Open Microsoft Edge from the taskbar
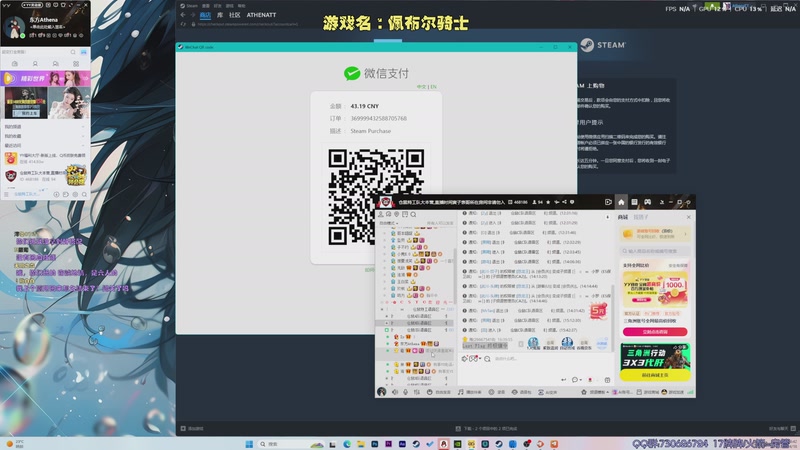800x450 pixels. click(347, 444)
